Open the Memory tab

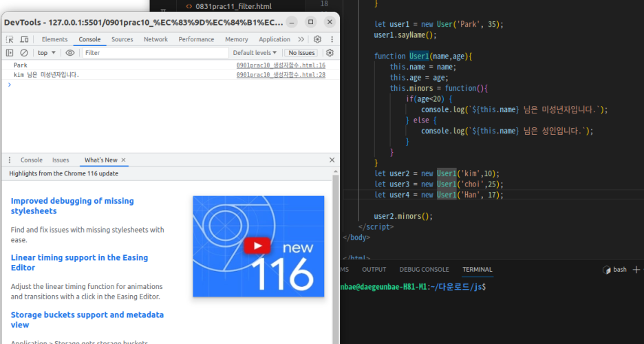point(236,39)
